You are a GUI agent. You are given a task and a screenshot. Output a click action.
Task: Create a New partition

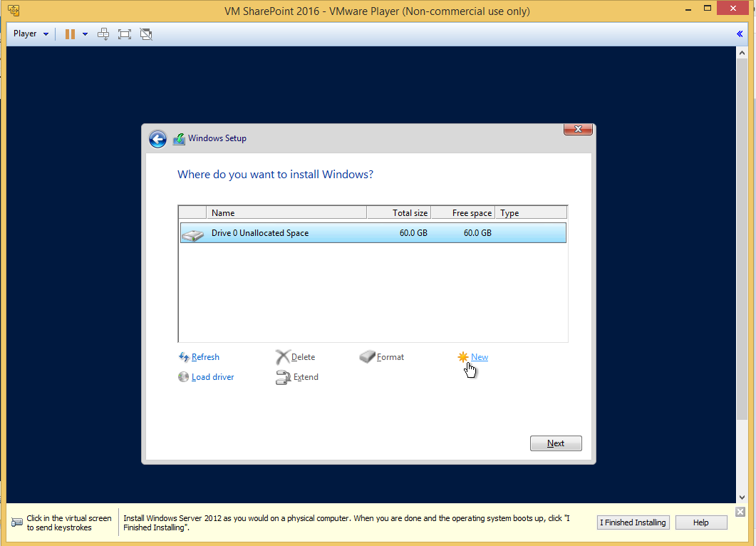point(480,357)
